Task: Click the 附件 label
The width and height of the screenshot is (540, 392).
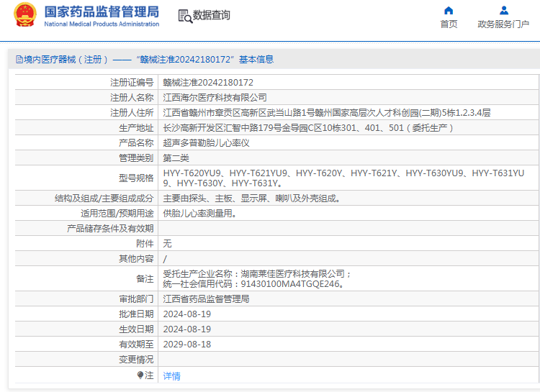Action: (145, 244)
